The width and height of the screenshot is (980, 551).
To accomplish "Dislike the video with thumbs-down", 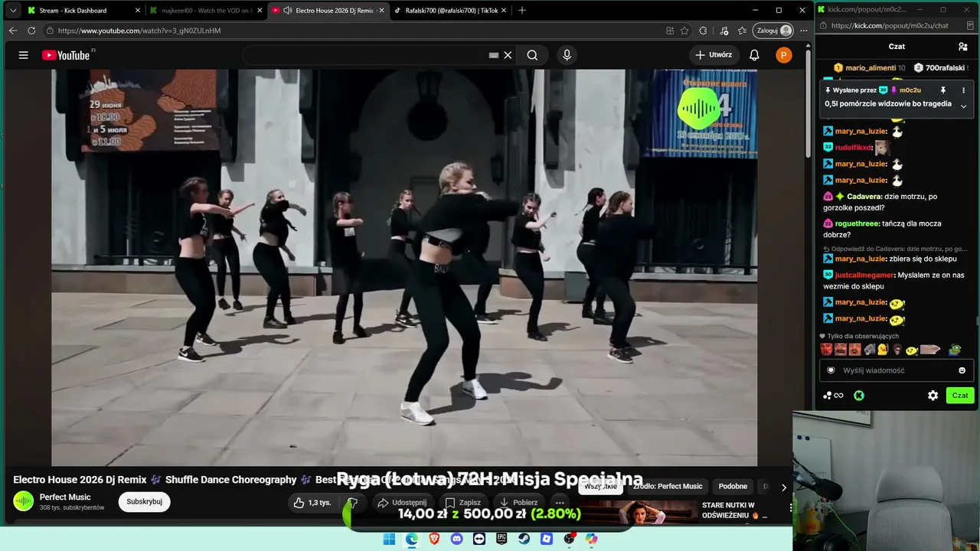I will click(352, 503).
